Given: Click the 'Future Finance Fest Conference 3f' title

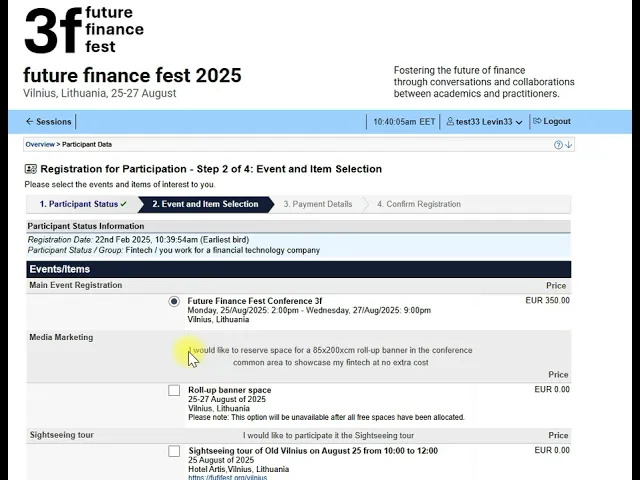Looking at the screenshot, I should [255, 301].
